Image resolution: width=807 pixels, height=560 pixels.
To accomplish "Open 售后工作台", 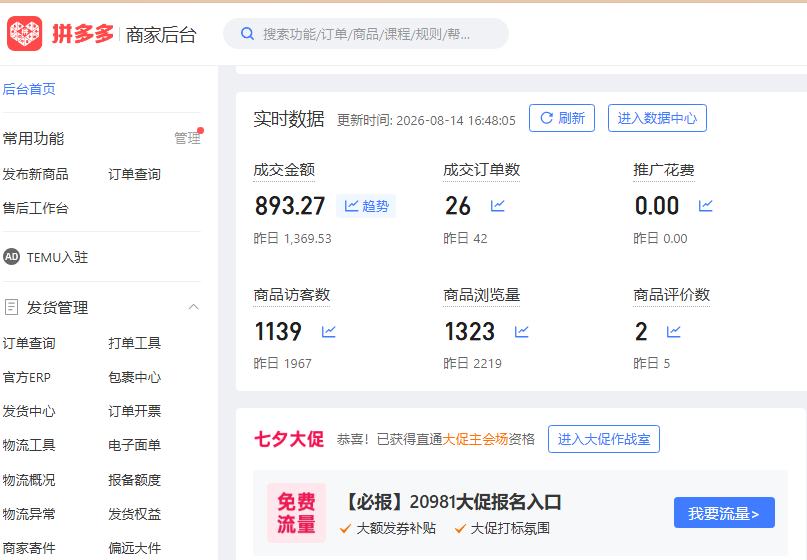I will (36, 208).
